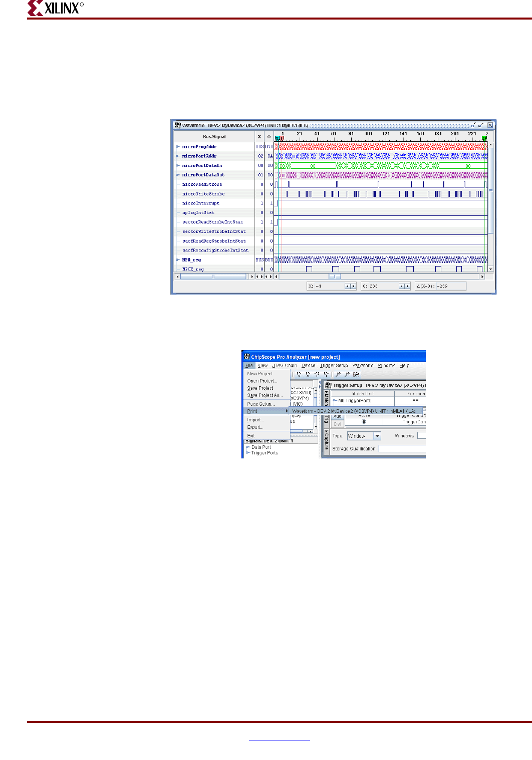Click the Trigger Setup window icon
This screenshot has height=760, width=532.
pos(329,385)
